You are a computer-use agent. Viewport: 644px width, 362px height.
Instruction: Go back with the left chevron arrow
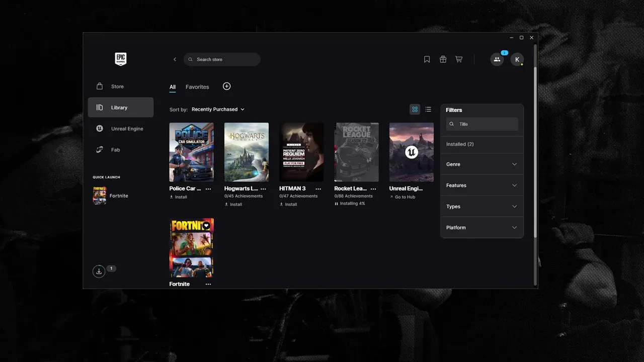pyautogui.click(x=175, y=59)
